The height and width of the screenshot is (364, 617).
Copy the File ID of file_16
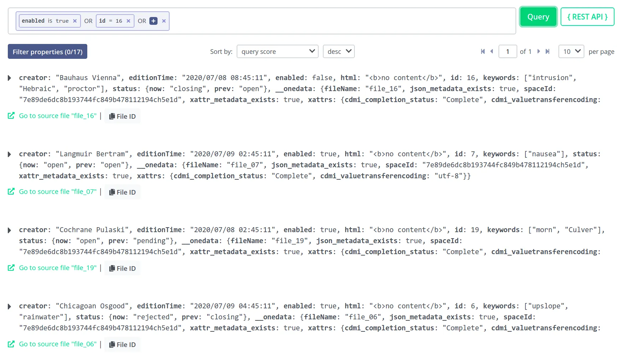point(122,116)
